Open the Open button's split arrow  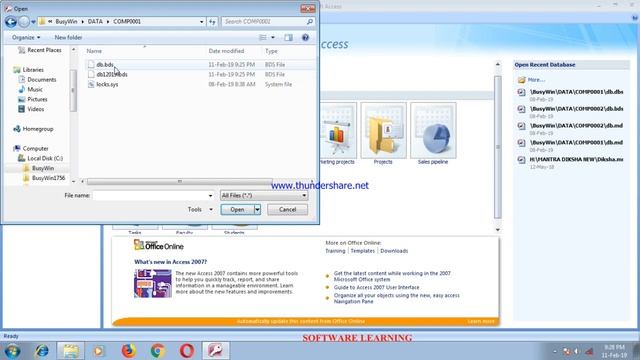258,209
